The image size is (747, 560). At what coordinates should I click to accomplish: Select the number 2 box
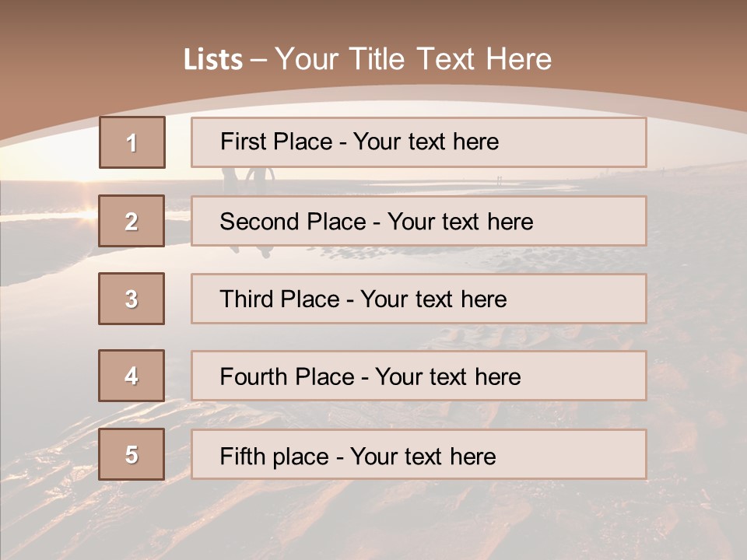pos(132,221)
